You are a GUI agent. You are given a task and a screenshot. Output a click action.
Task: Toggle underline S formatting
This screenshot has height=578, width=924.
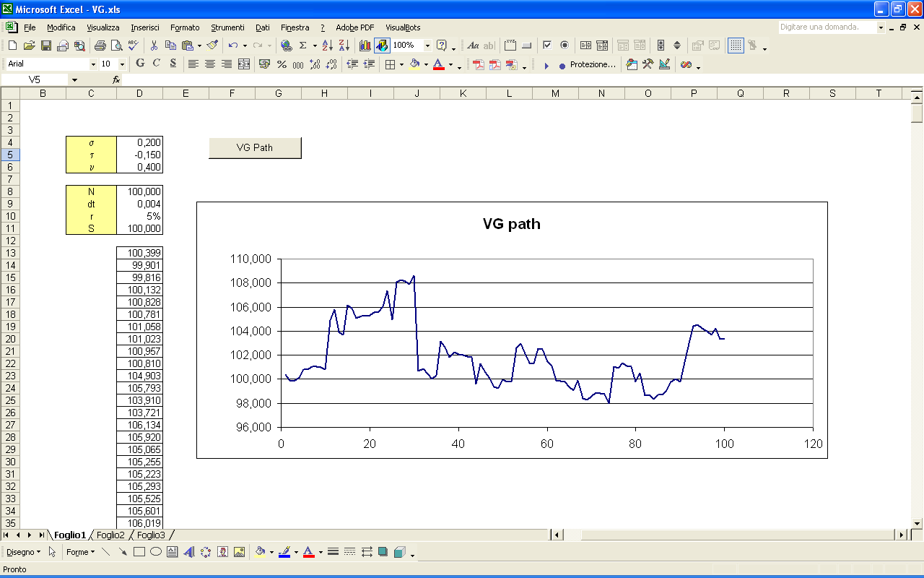click(173, 64)
